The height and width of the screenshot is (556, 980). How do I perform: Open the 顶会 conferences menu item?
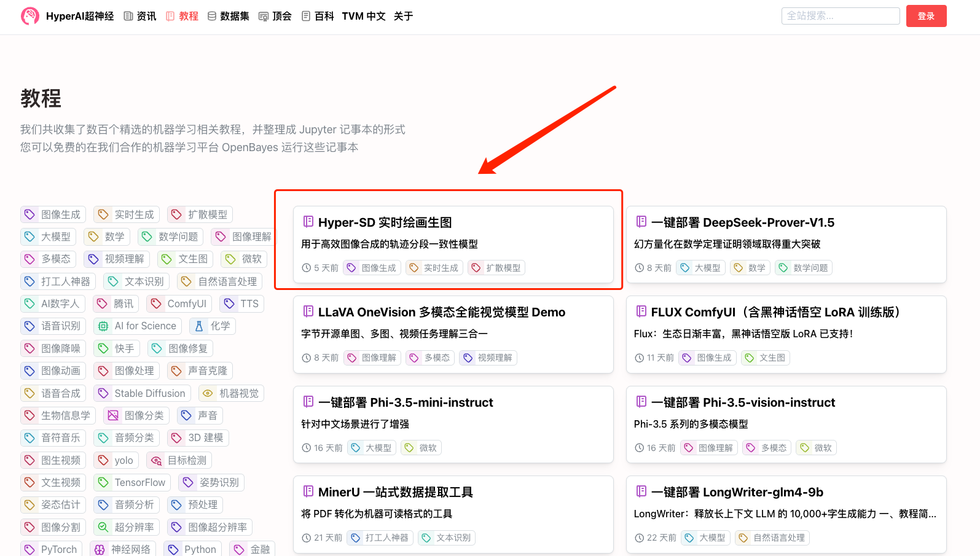(275, 16)
